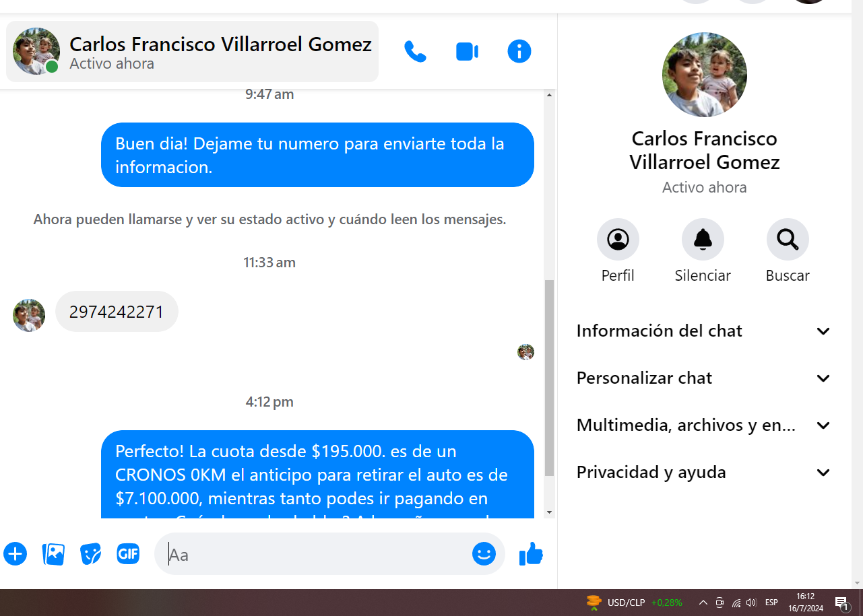Click the large profile photo in the side panel

tap(705, 75)
